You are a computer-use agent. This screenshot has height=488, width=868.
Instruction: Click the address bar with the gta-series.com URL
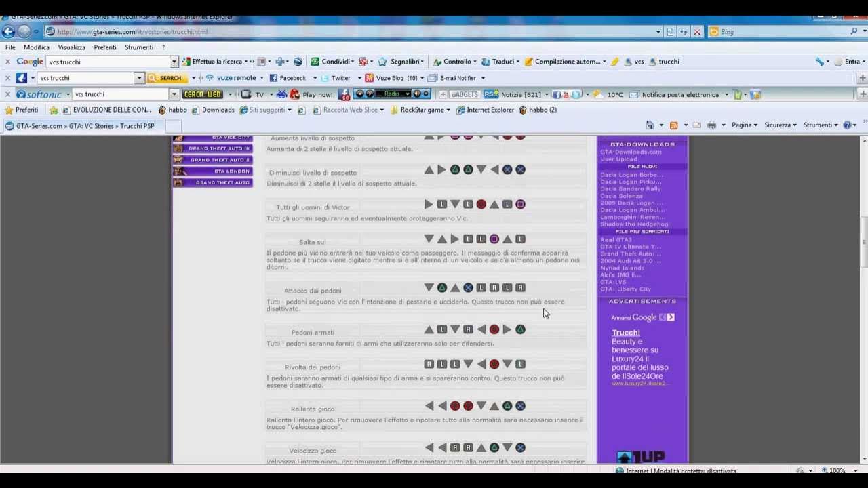pyautogui.click(x=353, y=32)
